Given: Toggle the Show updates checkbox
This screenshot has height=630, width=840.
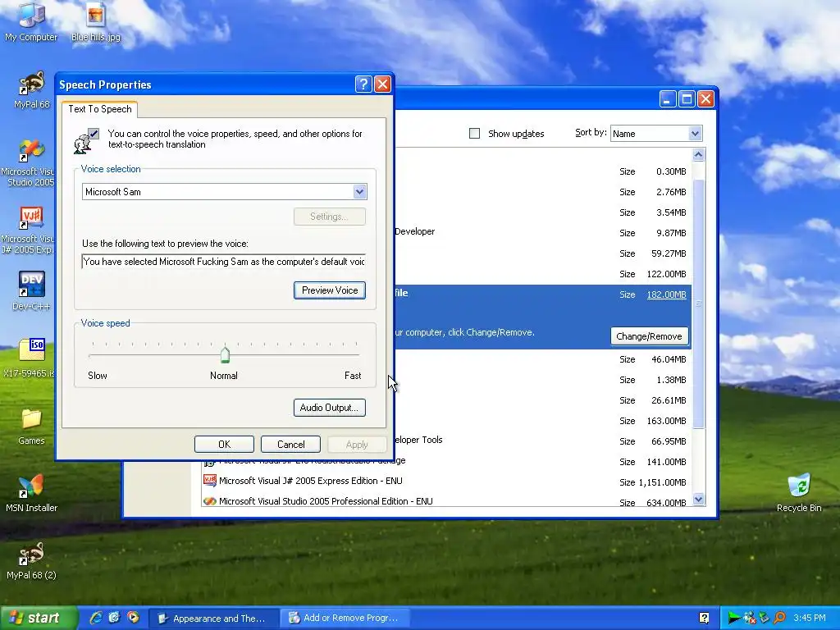Looking at the screenshot, I should pos(474,134).
